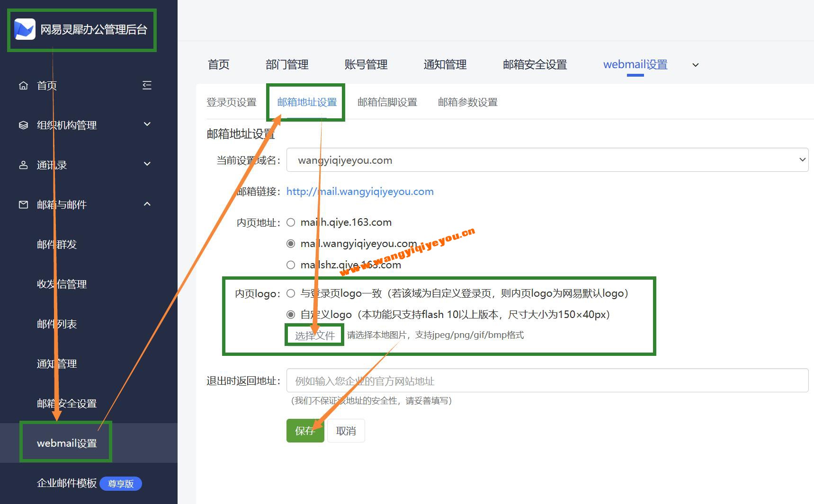
Task: Click the green 保存 button
Action: (x=305, y=431)
